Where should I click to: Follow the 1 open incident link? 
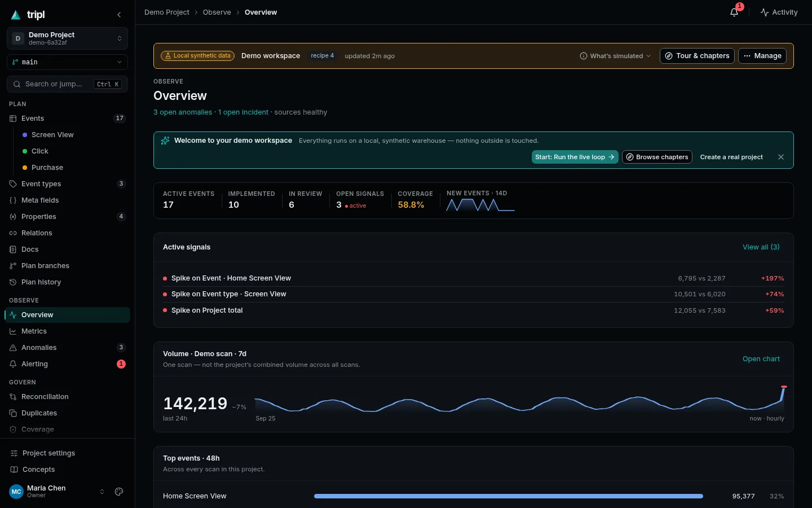click(243, 112)
